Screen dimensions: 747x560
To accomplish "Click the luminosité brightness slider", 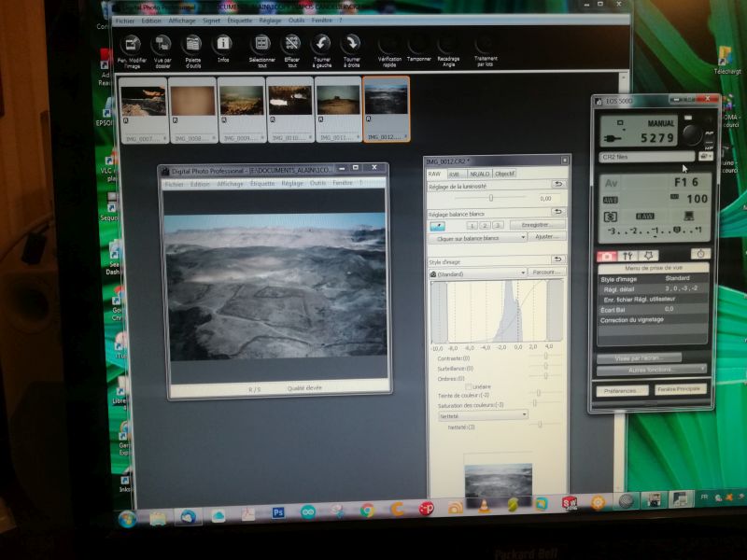I will (492, 198).
